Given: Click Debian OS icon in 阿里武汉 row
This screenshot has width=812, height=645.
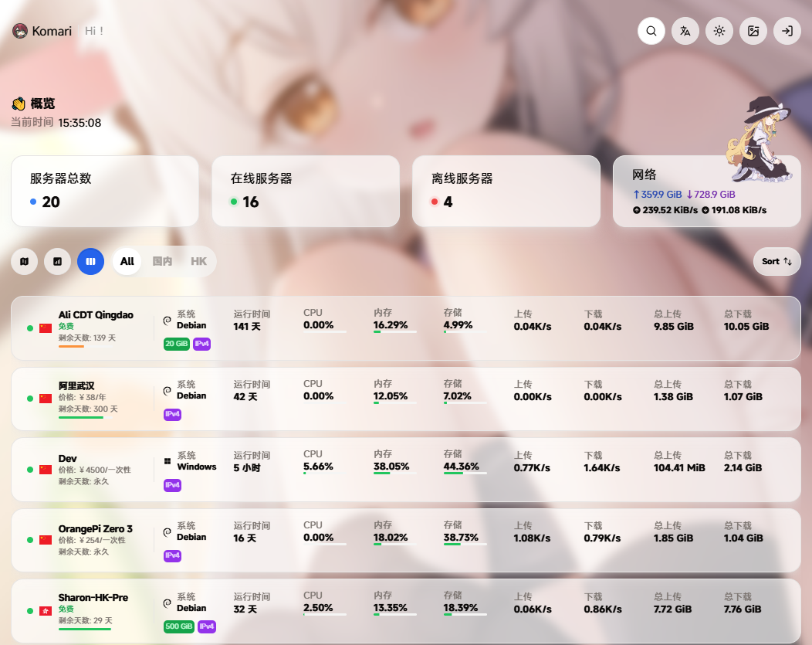Looking at the screenshot, I should 167,391.
